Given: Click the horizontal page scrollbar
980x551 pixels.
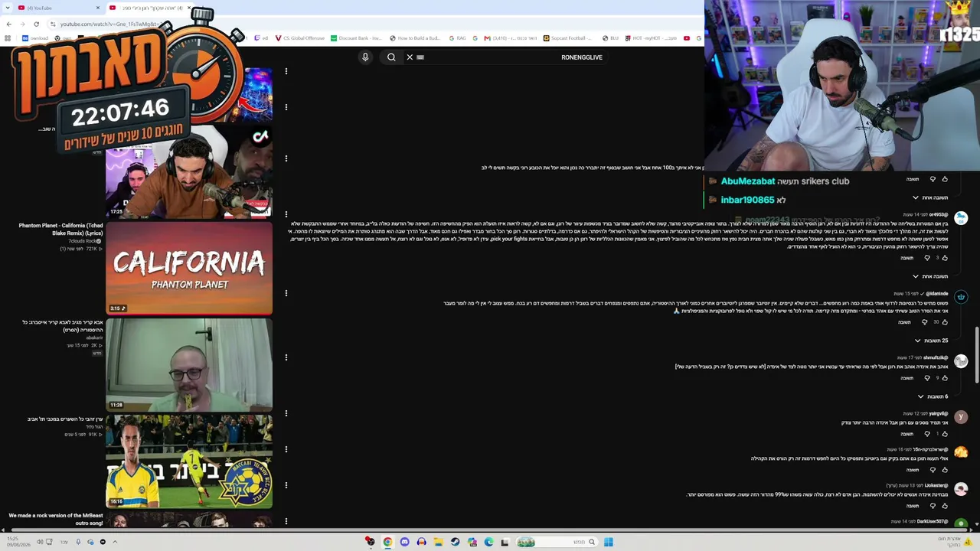Looking at the screenshot, I should click(490, 530).
